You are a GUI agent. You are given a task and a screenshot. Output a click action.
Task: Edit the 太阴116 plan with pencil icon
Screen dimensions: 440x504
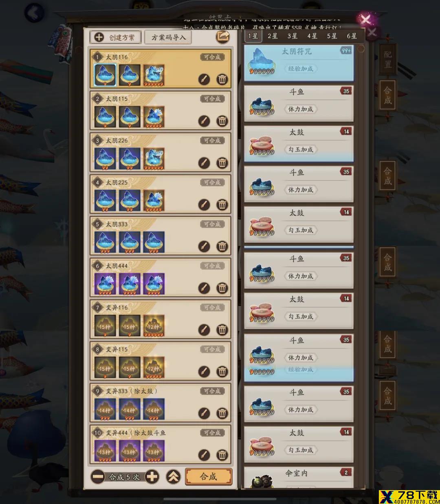(x=204, y=79)
